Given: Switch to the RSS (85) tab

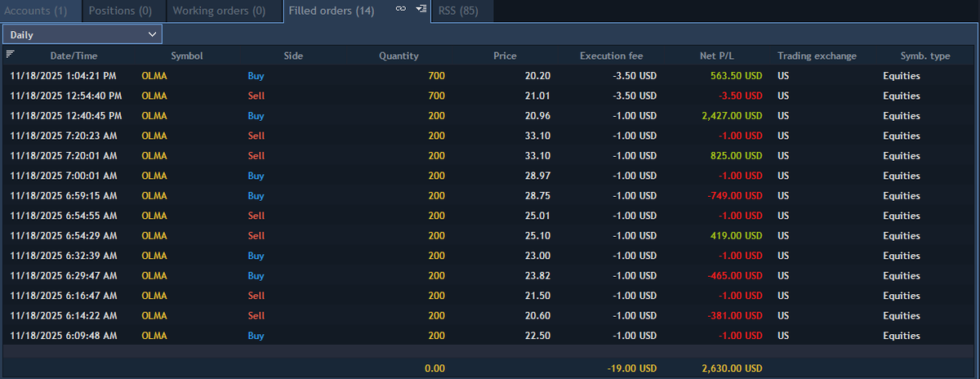Looking at the screenshot, I should tap(461, 11).
